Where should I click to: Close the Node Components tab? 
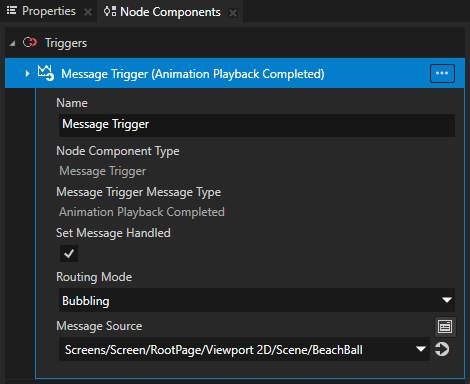pos(233,13)
